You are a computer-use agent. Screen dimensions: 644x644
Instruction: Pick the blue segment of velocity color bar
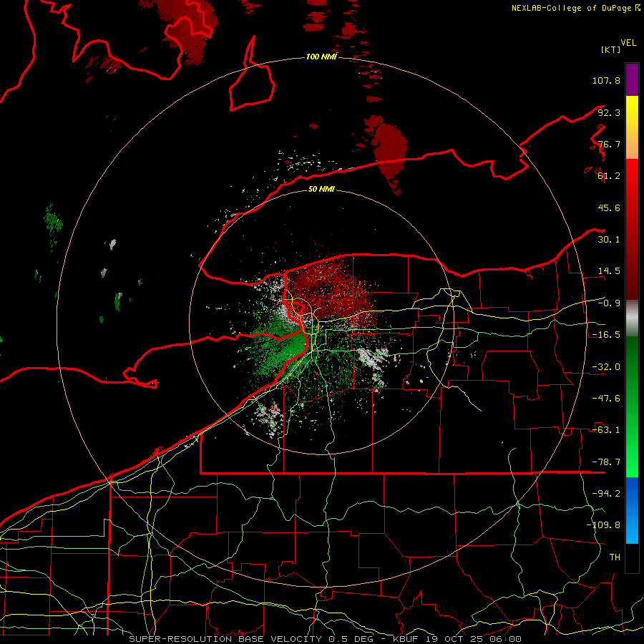click(632, 510)
